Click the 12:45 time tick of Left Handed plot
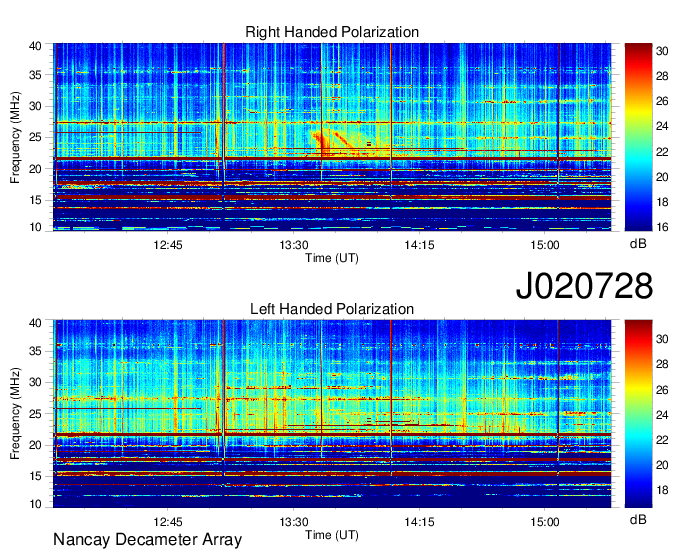The width and height of the screenshot is (680, 552). (168, 522)
